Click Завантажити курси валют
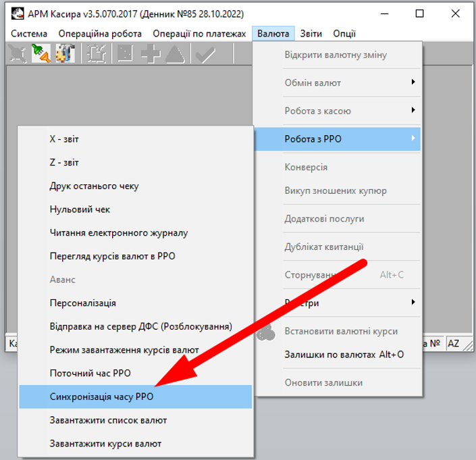The height and width of the screenshot is (460, 476). coord(105,444)
